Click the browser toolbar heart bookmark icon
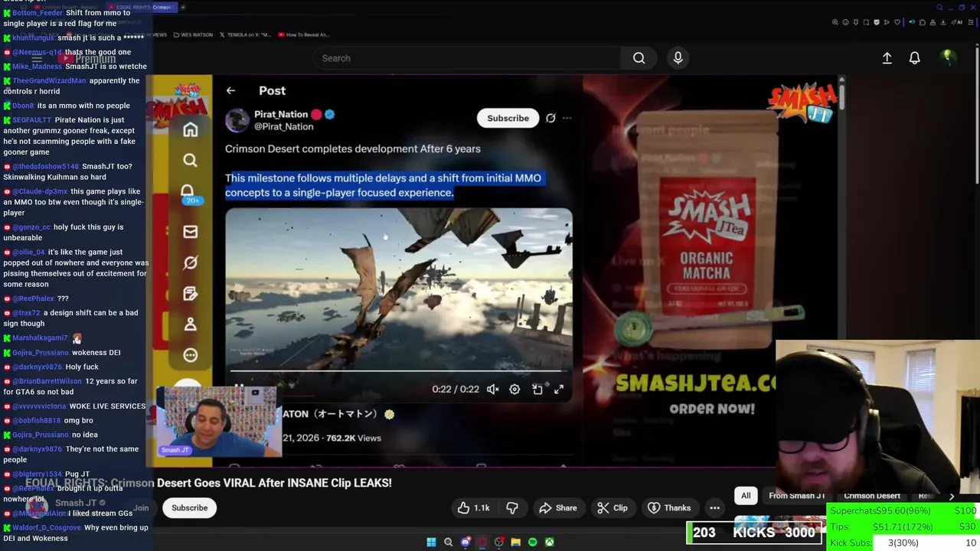The width and height of the screenshot is (980, 551). [x=897, y=22]
